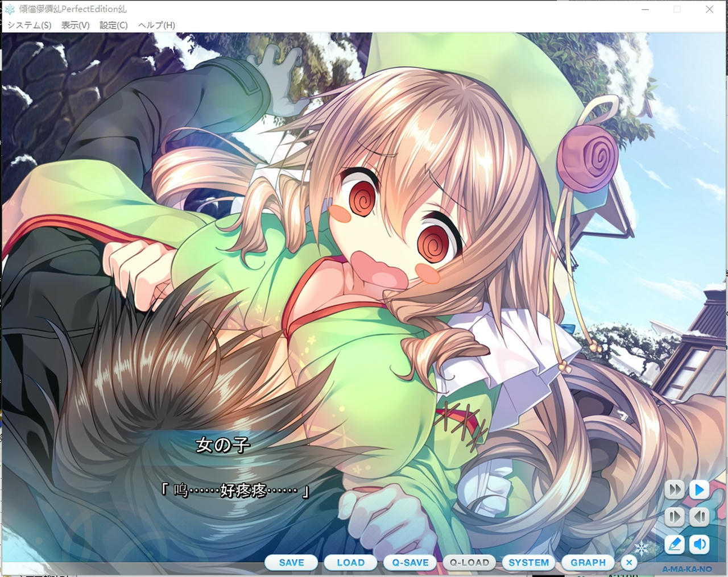Click the snowflake app icon in title bar

[10, 9]
